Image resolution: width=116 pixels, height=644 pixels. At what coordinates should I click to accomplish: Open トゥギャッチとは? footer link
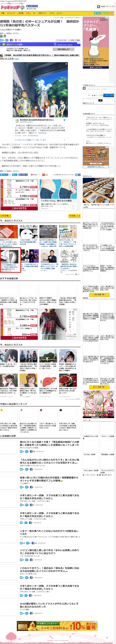(90, 475)
